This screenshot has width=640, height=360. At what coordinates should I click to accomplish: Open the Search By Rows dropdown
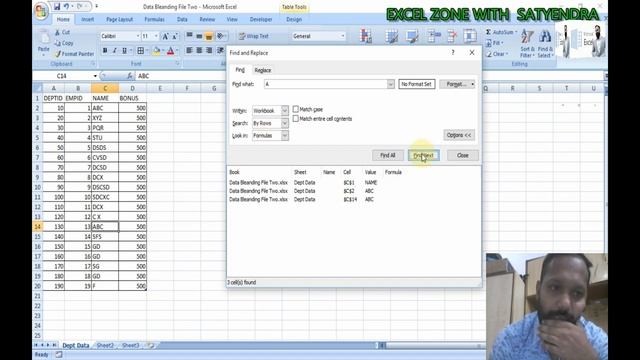tap(284, 123)
